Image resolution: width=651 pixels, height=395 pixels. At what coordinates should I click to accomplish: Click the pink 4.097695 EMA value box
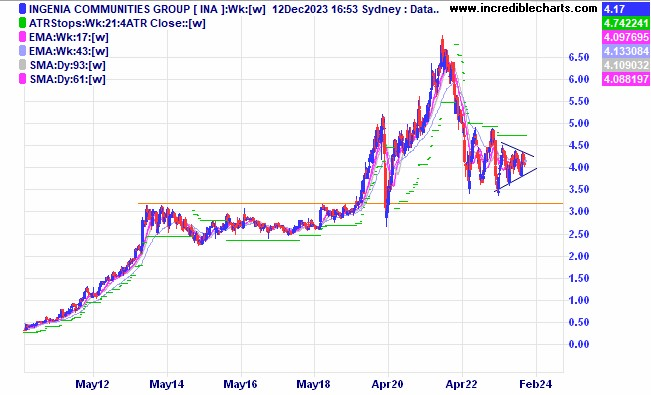tap(625, 37)
